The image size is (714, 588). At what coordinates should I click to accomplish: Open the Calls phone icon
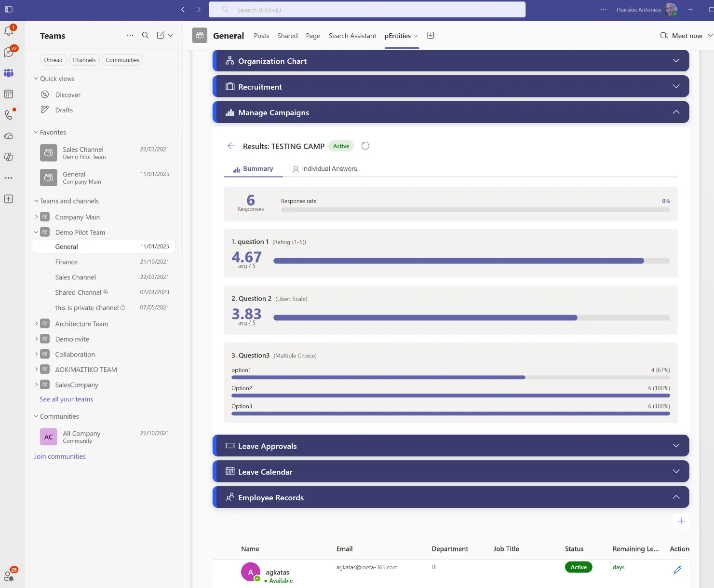pyautogui.click(x=9, y=115)
